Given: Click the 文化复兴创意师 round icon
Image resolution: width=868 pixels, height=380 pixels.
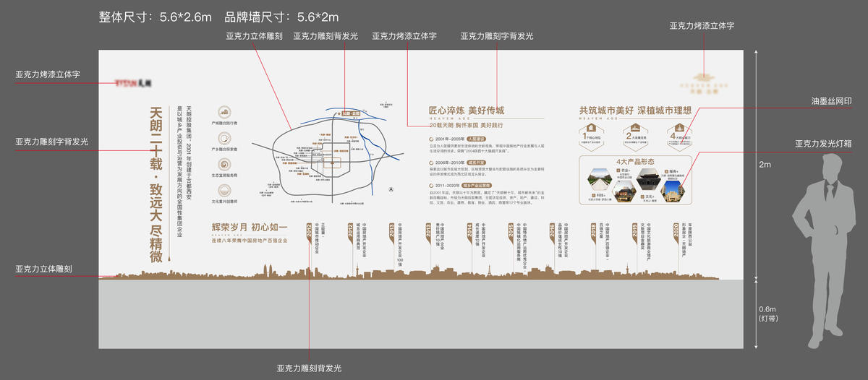Looking at the screenshot, I should 225,191.
